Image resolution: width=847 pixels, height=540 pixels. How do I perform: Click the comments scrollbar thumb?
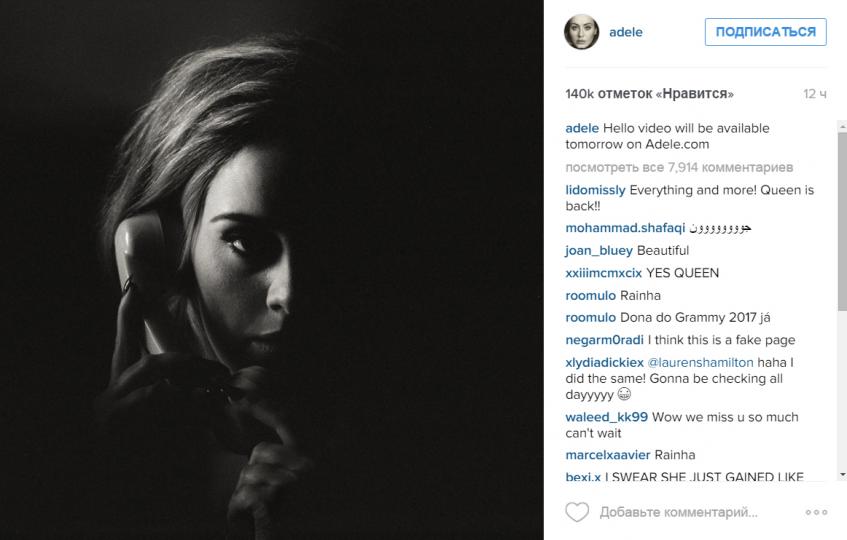click(x=842, y=221)
